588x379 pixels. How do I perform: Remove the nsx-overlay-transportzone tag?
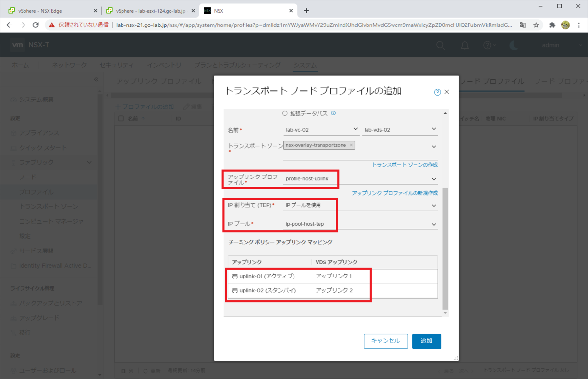[351, 145]
